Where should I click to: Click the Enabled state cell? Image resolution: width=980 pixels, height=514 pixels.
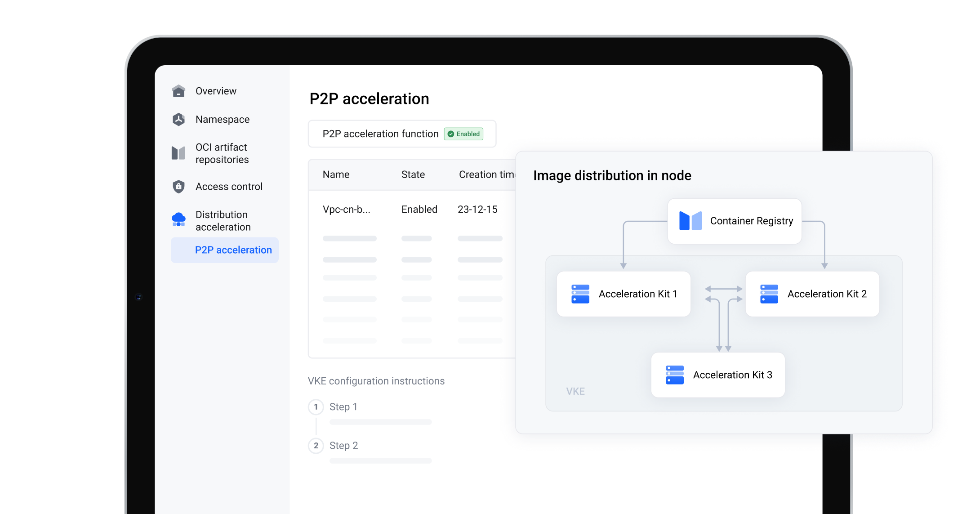tap(419, 210)
